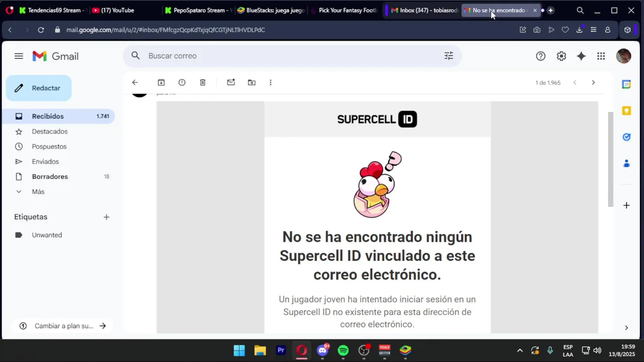Open Gmail settings gear
The height and width of the screenshot is (362, 644).
(561, 56)
